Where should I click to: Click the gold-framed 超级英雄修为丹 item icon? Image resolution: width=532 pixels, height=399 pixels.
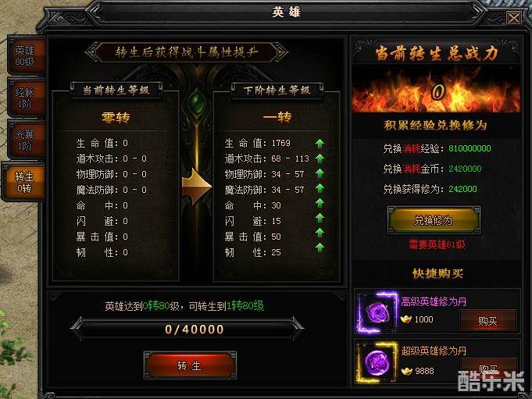click(x=377, y=363)
